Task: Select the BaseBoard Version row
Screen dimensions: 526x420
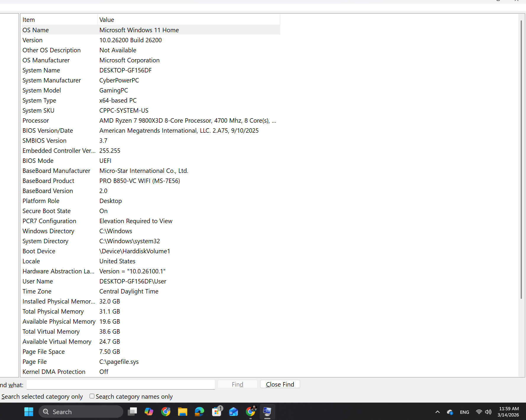Action: click(151, 191)
